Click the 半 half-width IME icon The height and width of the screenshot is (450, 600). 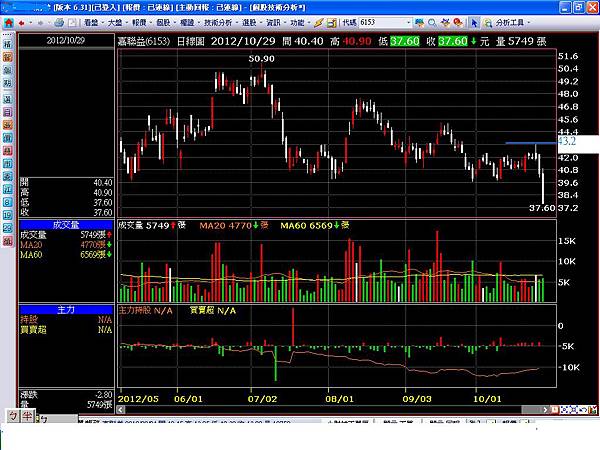coord(27,416)
